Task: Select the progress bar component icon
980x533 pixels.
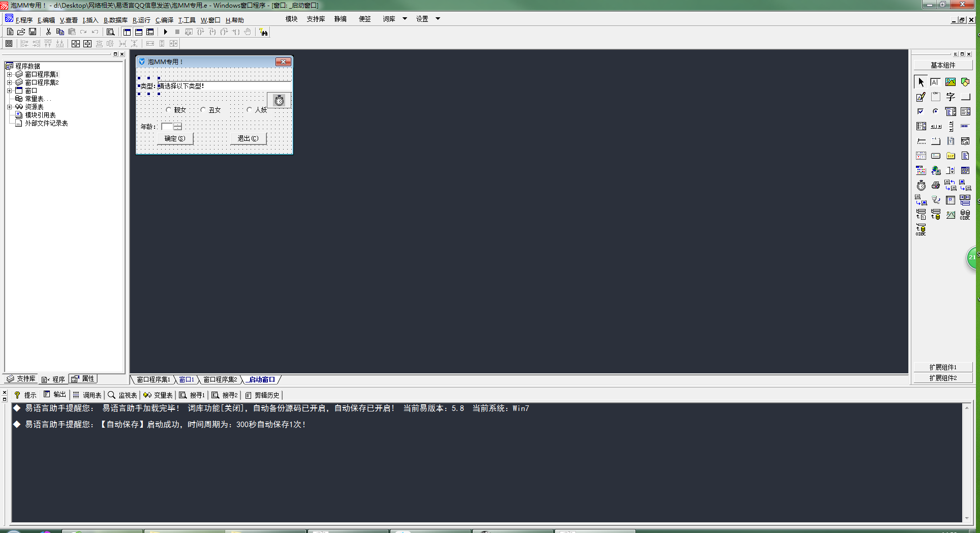Action: (965, 126)
